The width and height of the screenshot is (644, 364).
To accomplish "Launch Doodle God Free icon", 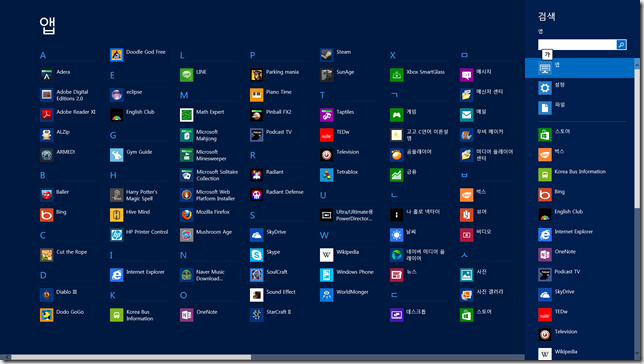I will tap(117, 55).
